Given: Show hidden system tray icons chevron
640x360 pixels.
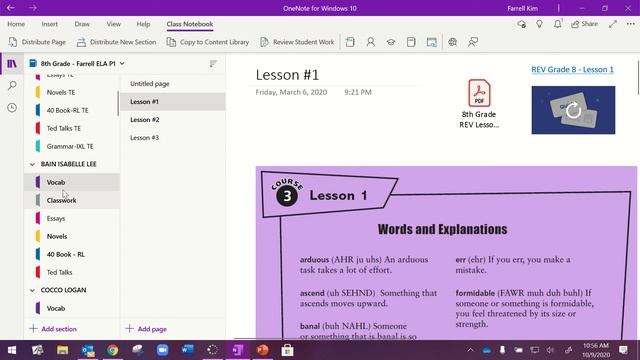Looking at the screenshot, I should pyautogui.click(x=470, y=350).
